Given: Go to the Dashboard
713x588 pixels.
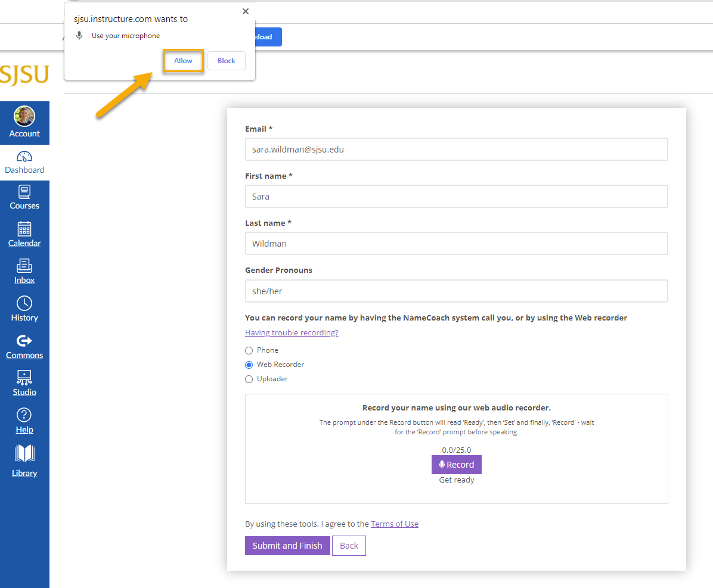Looking at the screenshot, I should click(24, 162).
